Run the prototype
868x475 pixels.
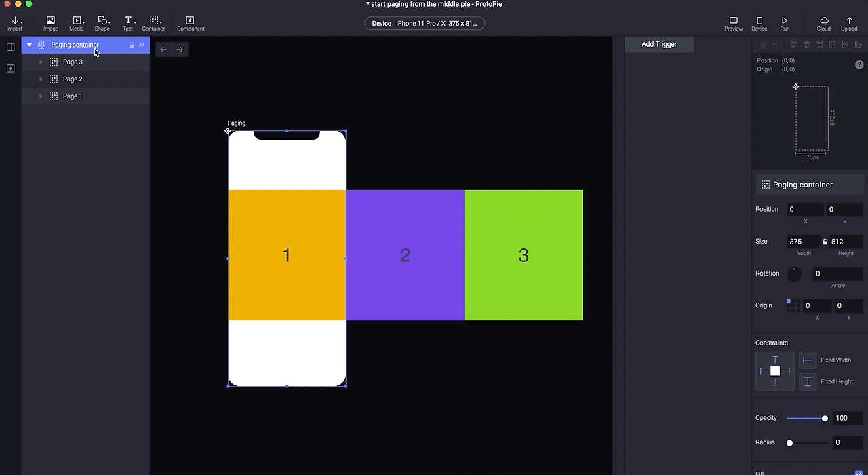pyautogui.click(x=785, y=24)
